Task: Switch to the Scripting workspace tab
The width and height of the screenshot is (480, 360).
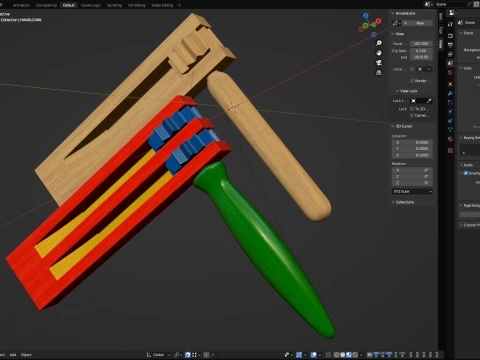Action: pos(114,5)
